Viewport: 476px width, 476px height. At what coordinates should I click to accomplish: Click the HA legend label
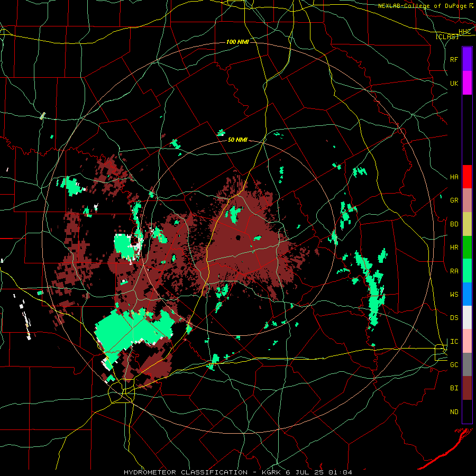454,177
